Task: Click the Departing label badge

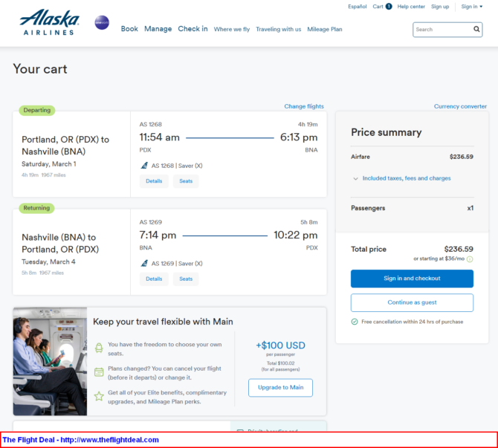Action: 37,110
